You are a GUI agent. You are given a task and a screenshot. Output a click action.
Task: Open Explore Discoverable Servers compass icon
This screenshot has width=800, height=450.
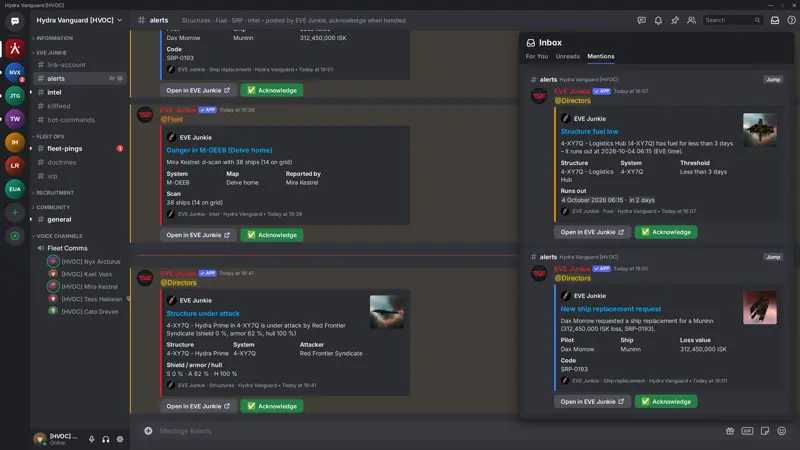click(15, 236)
